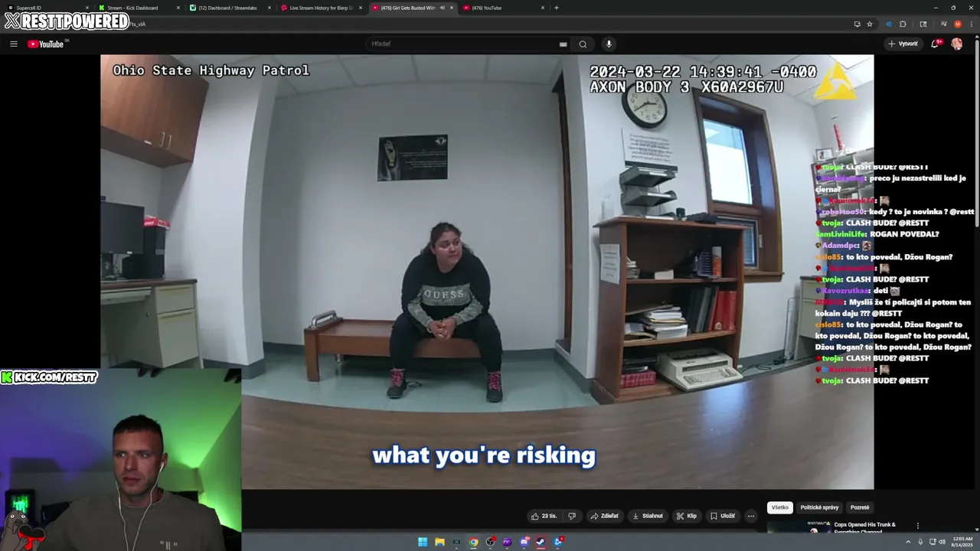Open Chrome three-dot menu

coord(971,24)
